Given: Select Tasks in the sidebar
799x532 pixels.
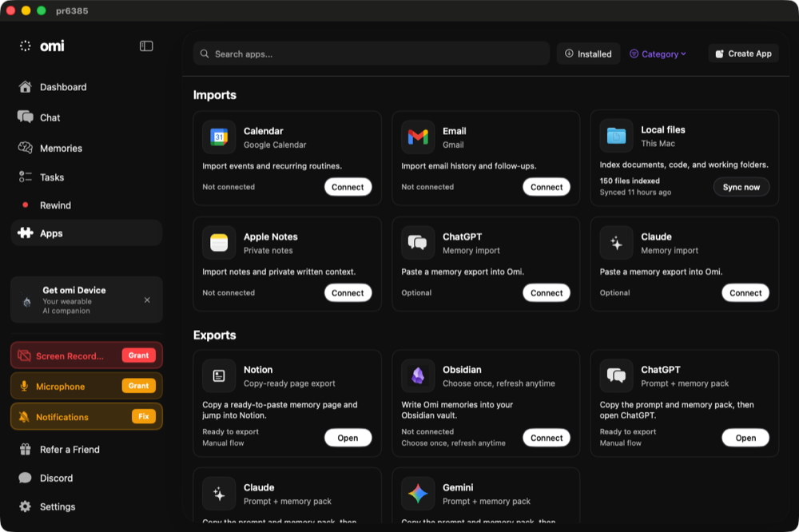Looking at the screenshot, I should pos(86,177).
